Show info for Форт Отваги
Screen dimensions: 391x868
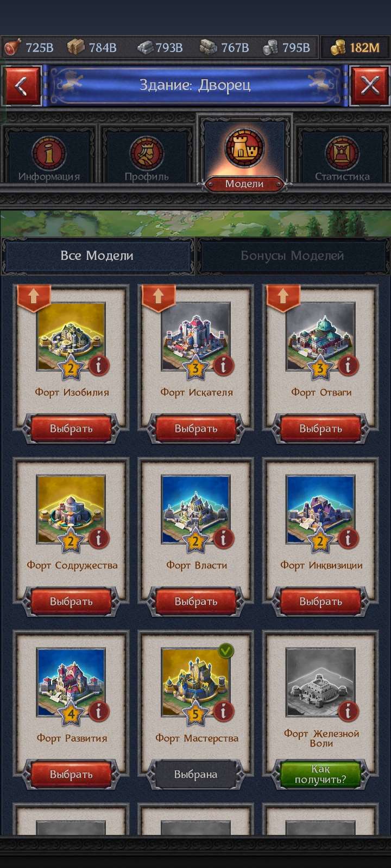[x=348, y=366]
